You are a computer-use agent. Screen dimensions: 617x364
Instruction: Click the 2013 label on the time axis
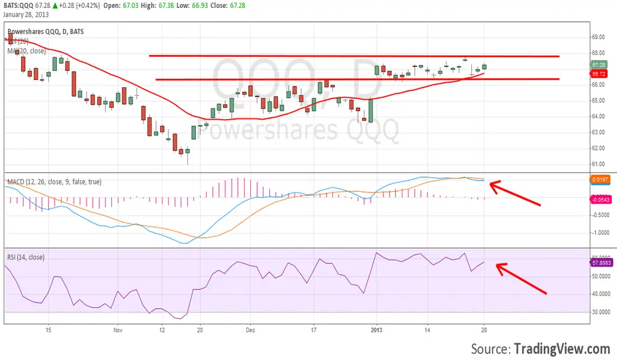point(377,330)
